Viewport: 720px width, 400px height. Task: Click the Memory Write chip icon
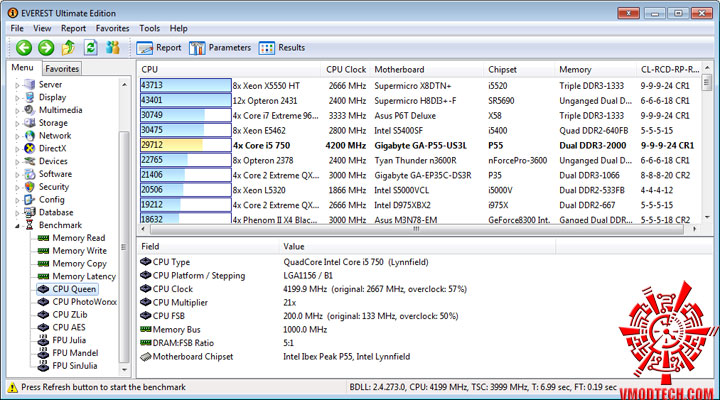click(x=43, y=251)
